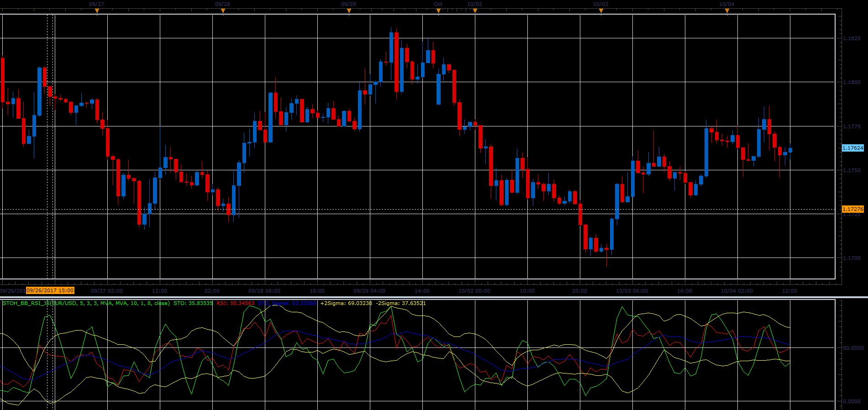The image size is (868, 410).
Task: Click the orange day marker under 09/29
Action: click(x=349, y=11)
